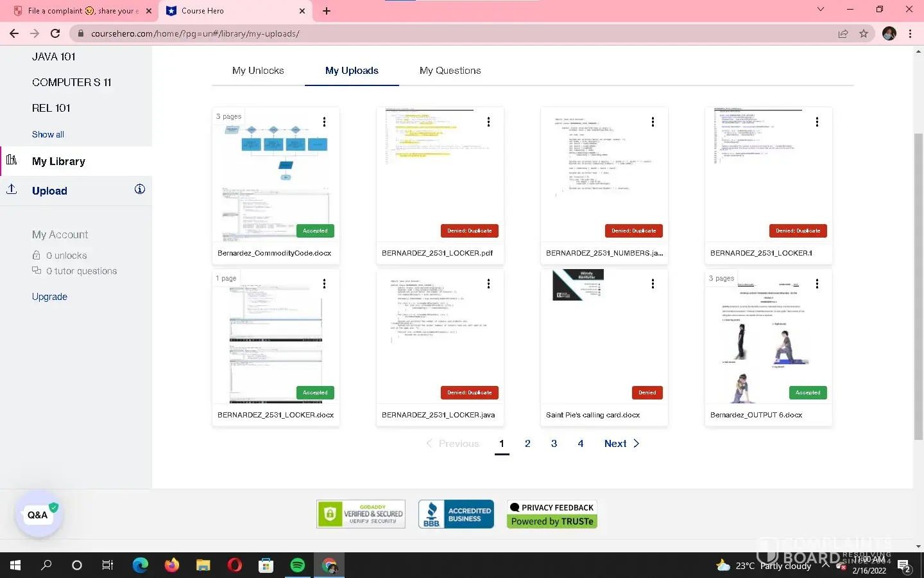Screen dimensions: 924x578
Task: Open the Bernardez_OUTPUT 6.docx thumbnail
Action: pos(769,335)
